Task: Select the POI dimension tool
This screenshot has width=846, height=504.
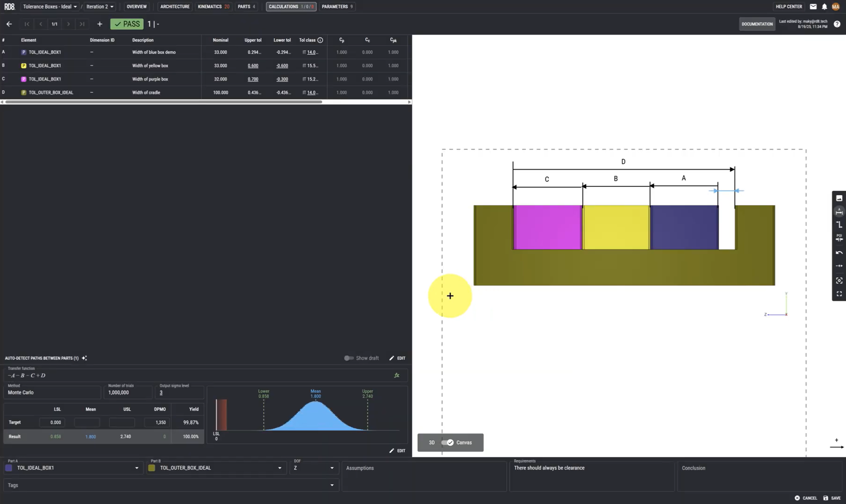Action: (x=839, y=238)
